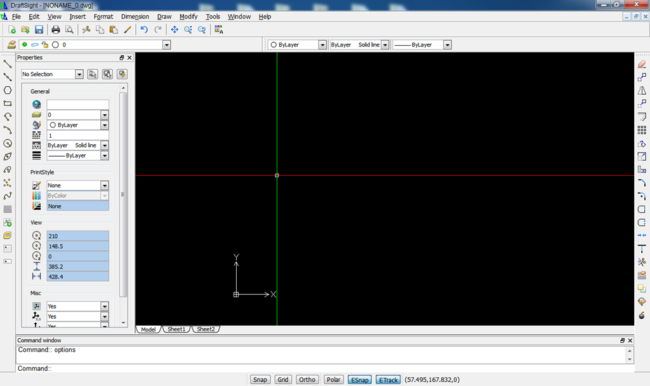Open the Dimension menu

(x=135, y=17)
